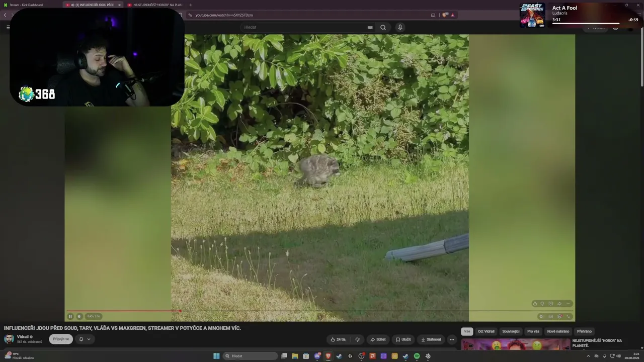Close the INFLUENCEŘI JDOU PŘED browser tab
This screenshot has height=362, width=644.
[119, 5]
